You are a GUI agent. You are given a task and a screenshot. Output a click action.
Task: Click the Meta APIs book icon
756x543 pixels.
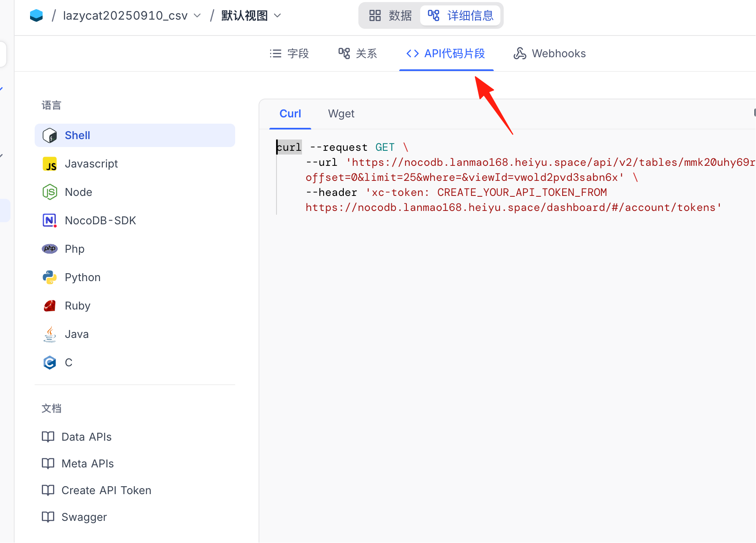[x=48, y=464]
